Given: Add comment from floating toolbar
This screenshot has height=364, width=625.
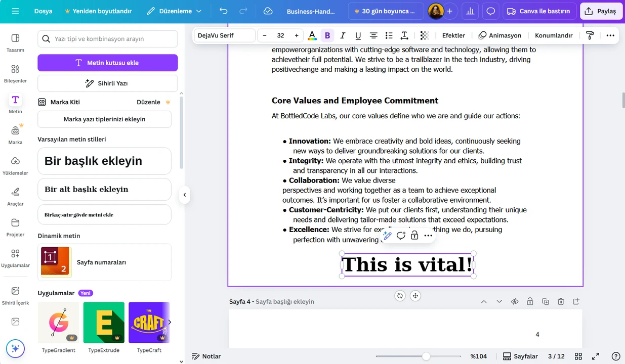Looking at the screenshot, I should pos(401,236).
